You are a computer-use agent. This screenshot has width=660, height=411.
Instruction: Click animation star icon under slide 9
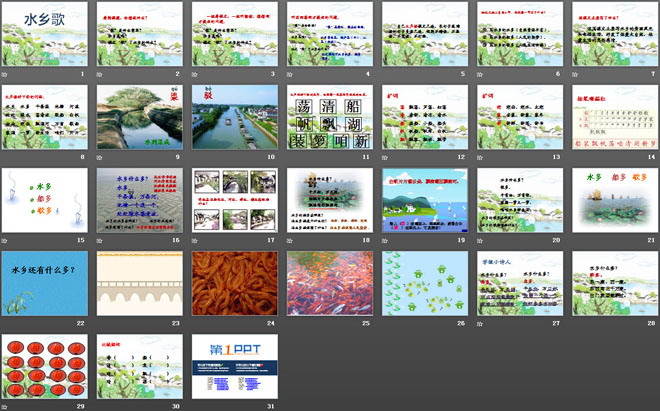[100, 158]
